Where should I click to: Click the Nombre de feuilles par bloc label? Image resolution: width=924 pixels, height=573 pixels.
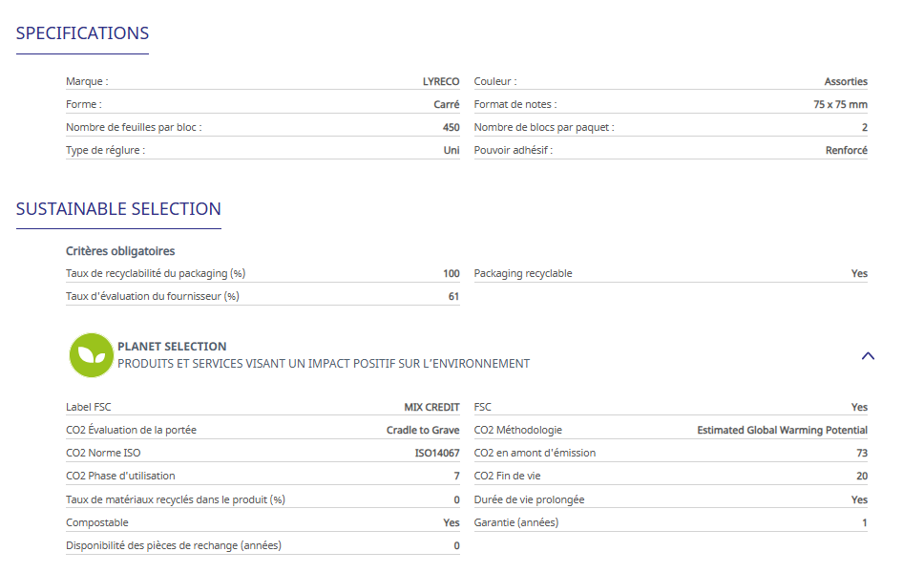(x=134, y=128)
